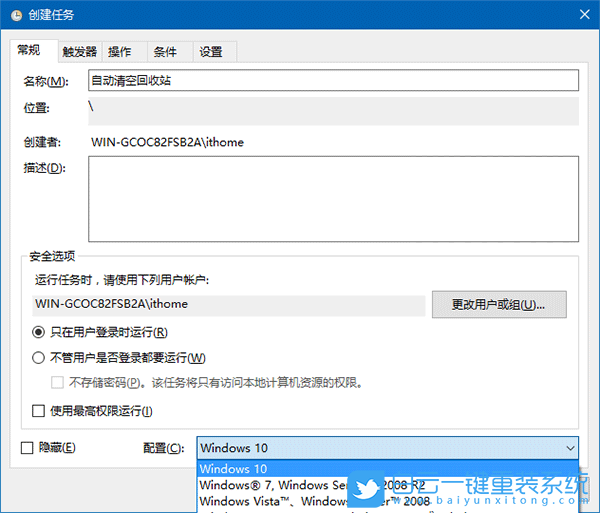Open the 触发器 tab
The image size is (600, 513).
pyautogui.click(x=80, y=52)
